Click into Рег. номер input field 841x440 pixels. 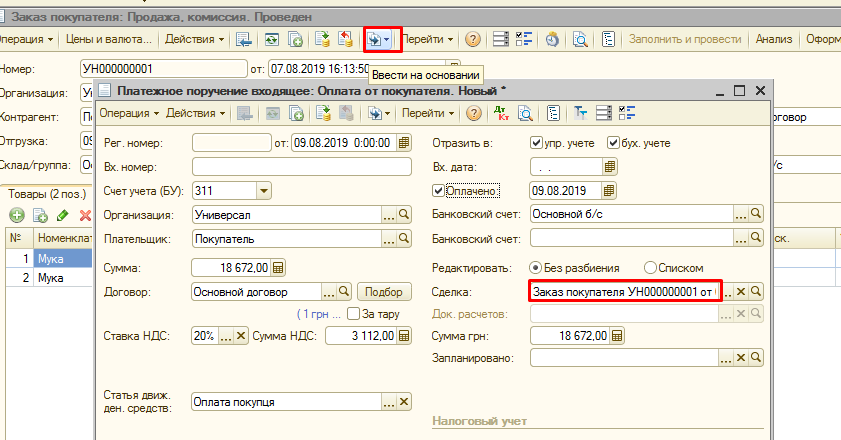pos(232,143)
